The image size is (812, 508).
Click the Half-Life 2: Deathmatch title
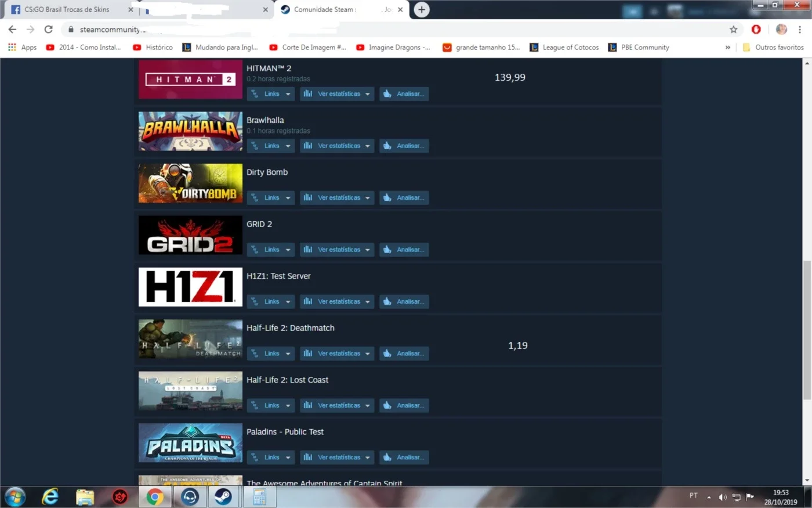coord(291,328)
